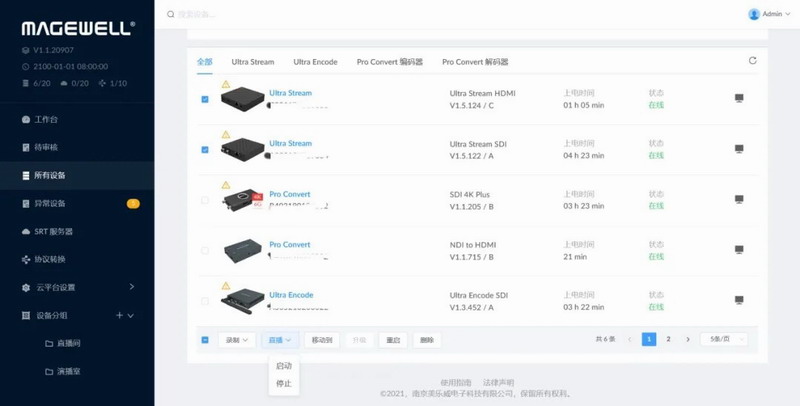Select 启动 from the 直播 dropdown menu
The image size is (800, 406).
pos(283,366)
